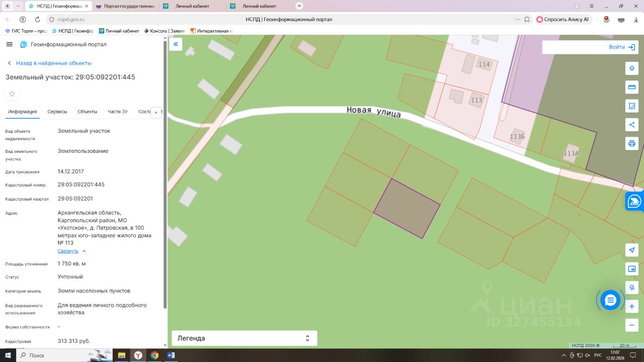Image resolution: width=644 pixels, height=362 pixels.
Task: Expand the Легенда panel
Action: click(245, 338)
